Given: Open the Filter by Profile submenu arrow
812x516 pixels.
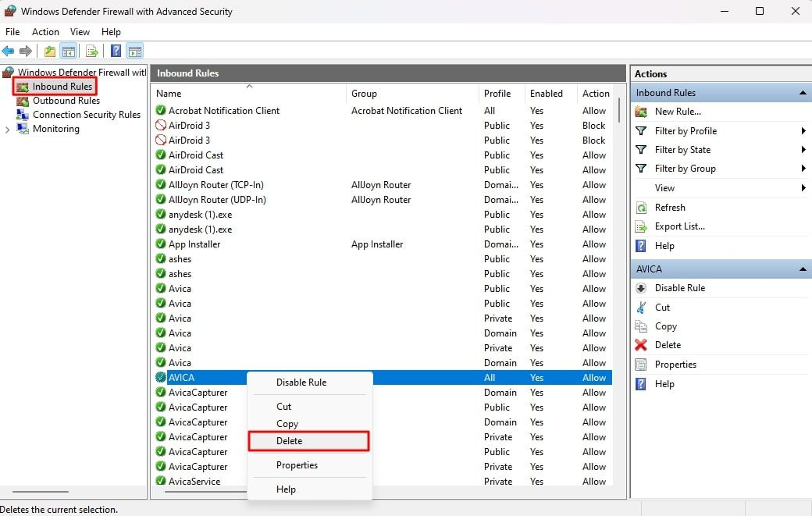Looking at the screenshot, I should click(803, 131).
